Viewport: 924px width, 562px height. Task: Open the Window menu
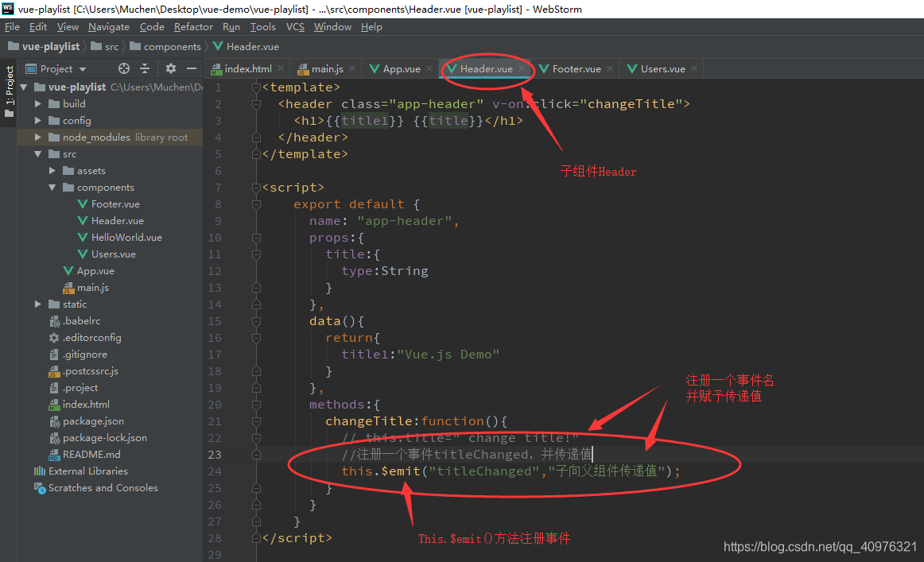point(332,26)
